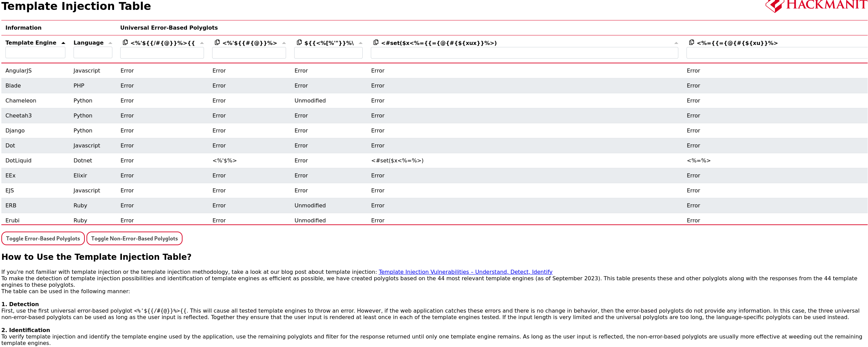Click How to Use the Template Injection Table heading
The height and width of the screenshot is (347, 868).
click(96, 257)
